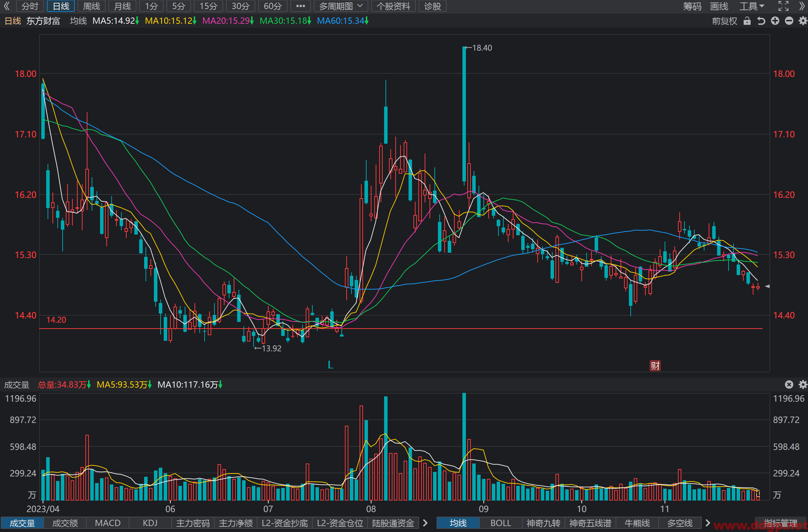Image resolution: width=808 pixels, height=532 pixels.
Task: Click the 财 financial report marker
Action: (x=655, y=366)
